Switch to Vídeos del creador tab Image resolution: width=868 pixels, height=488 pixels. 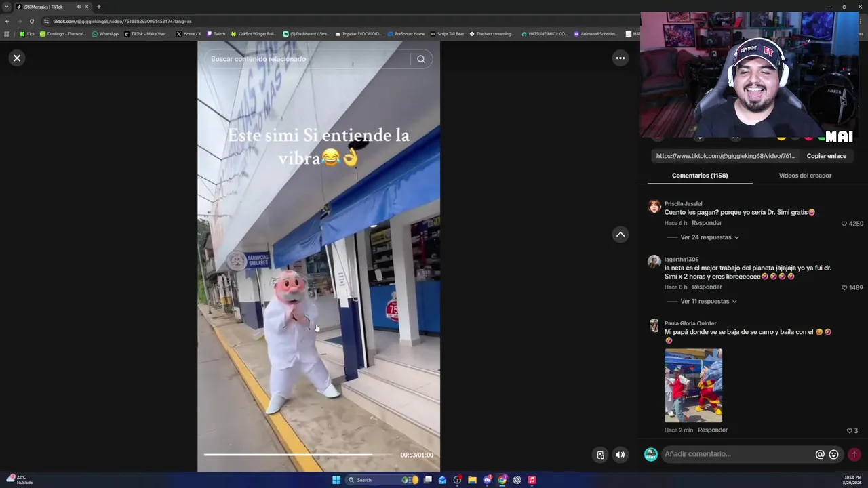805,176
